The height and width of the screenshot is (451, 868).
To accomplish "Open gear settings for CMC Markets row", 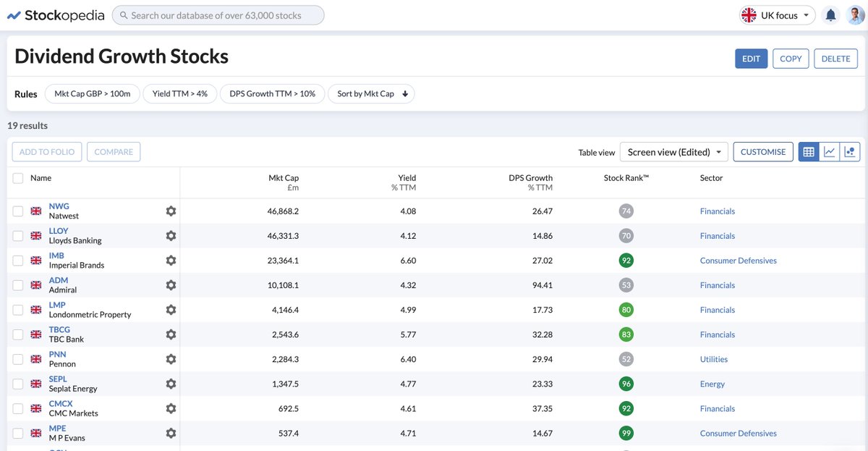I will click(x=171, y=408).
